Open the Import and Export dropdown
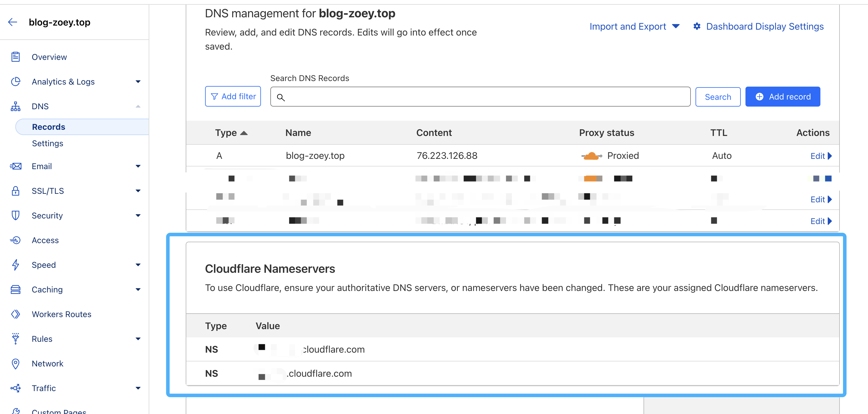 click(634, 26)
